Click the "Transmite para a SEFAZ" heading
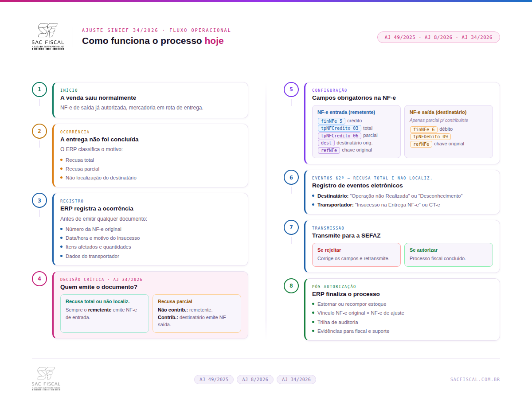The image size is (532, 417). tap(346, 235)
